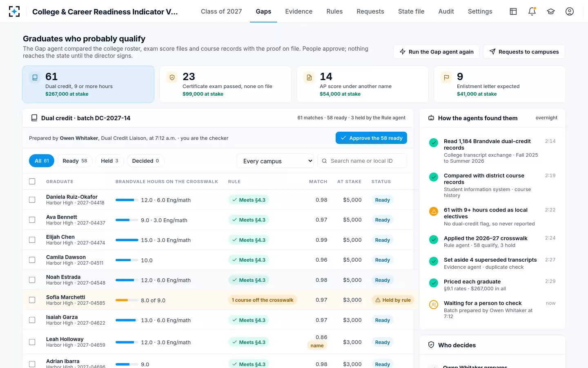Go to the State file tab
The height and width of the screenshot is (368, 588).
coord(411,11)
